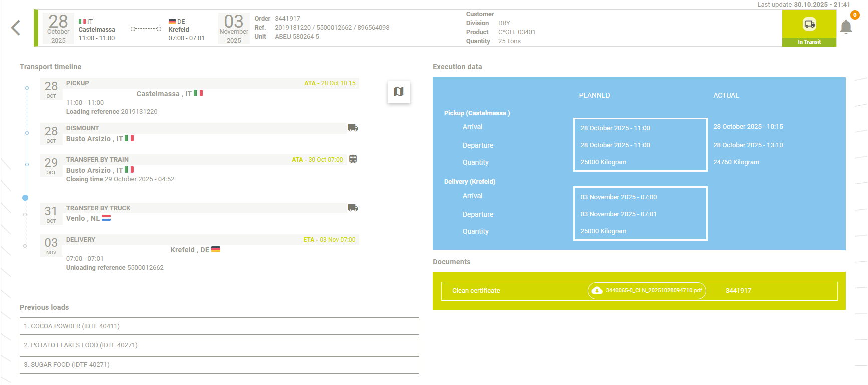Click previous load POTATO FLAKES FOOD
This screenshot has width=868, height=385.
point(219,345)
